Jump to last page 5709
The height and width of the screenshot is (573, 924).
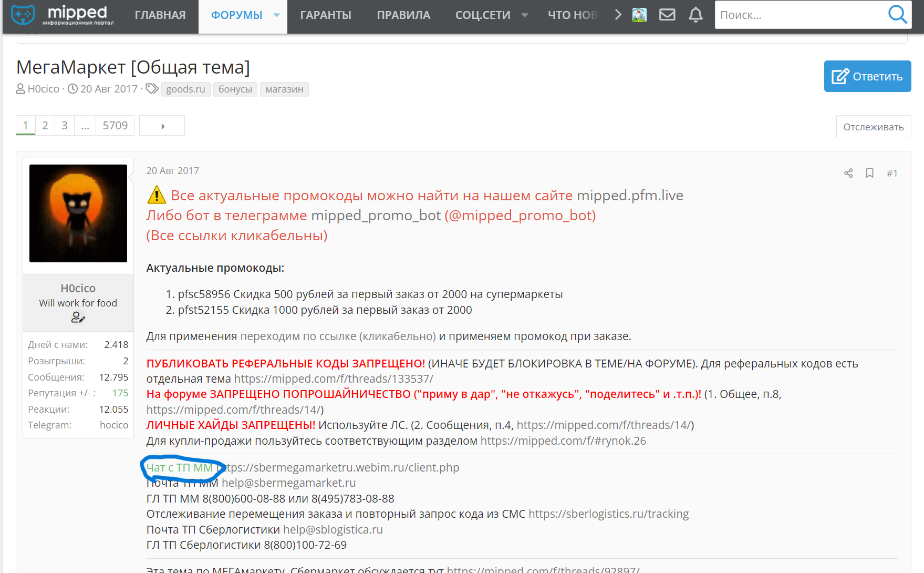(x=115, y=126)
